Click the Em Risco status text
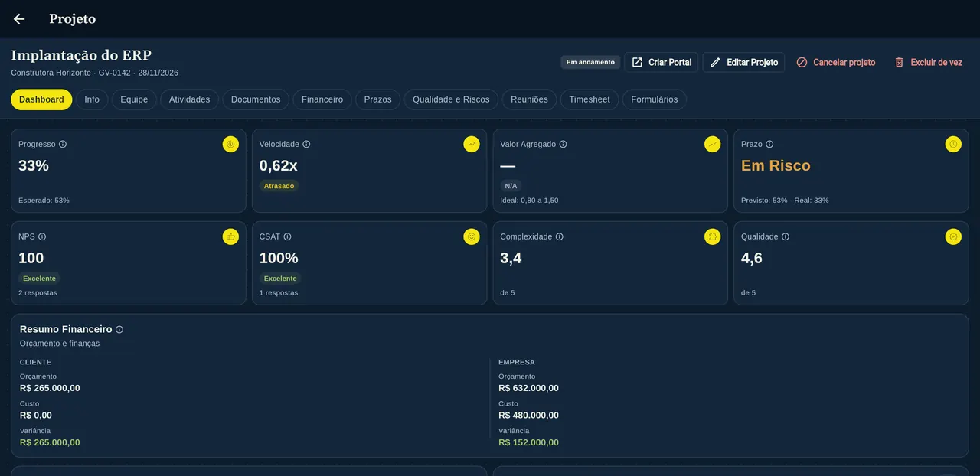The width and height of the screenshot is (980, 476). tap(776, 165)
